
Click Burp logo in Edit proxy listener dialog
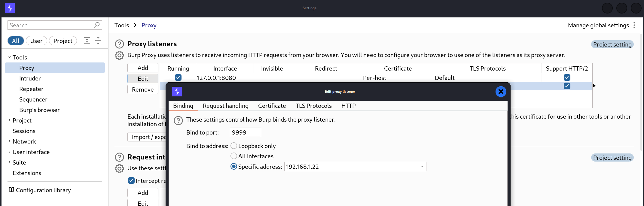177,92
